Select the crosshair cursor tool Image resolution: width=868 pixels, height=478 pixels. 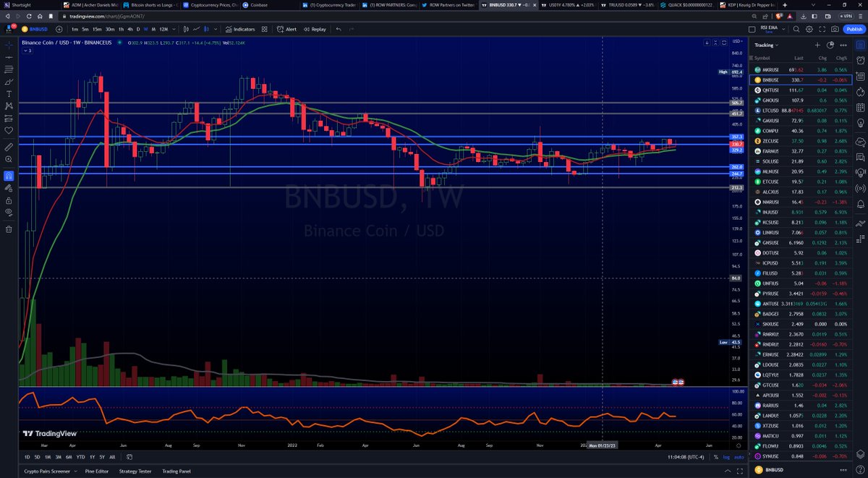pos(8,45)
